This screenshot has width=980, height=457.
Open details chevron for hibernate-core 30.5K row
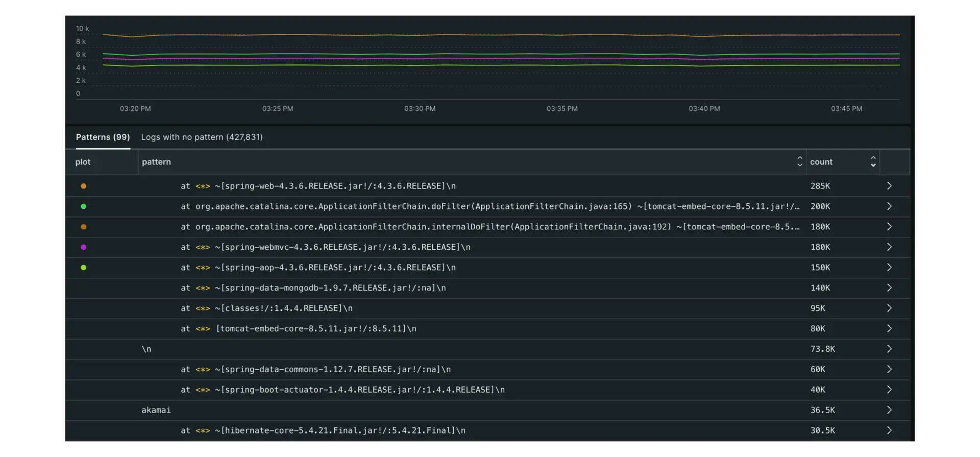coord(889,430)
